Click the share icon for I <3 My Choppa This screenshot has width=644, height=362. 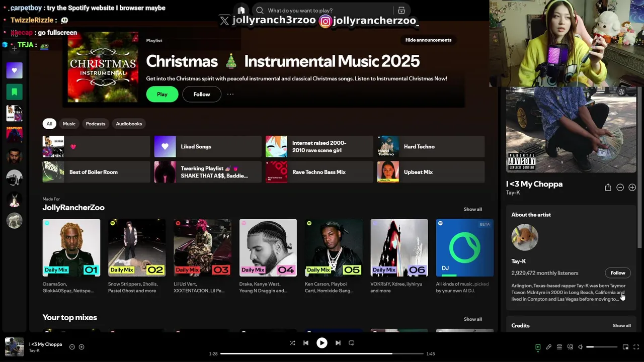608,187
